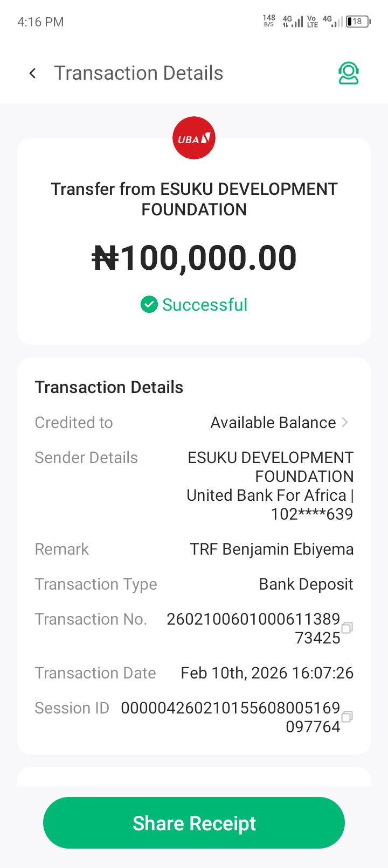This screenshot has width=388, height=868.
Task: Expand the Available Balance chevron
Action: [x=345, y=423]
